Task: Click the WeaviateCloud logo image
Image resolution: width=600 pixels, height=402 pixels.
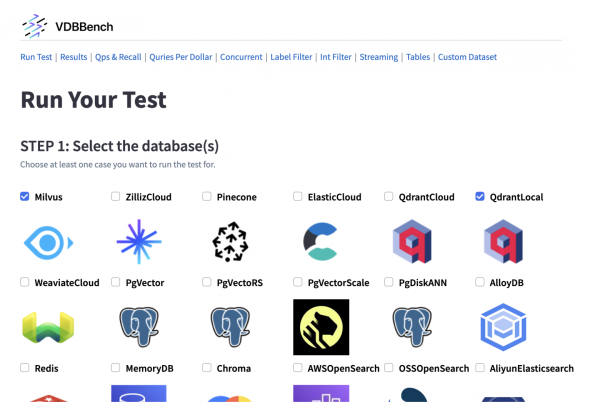Action: click(x=46, y=327)
